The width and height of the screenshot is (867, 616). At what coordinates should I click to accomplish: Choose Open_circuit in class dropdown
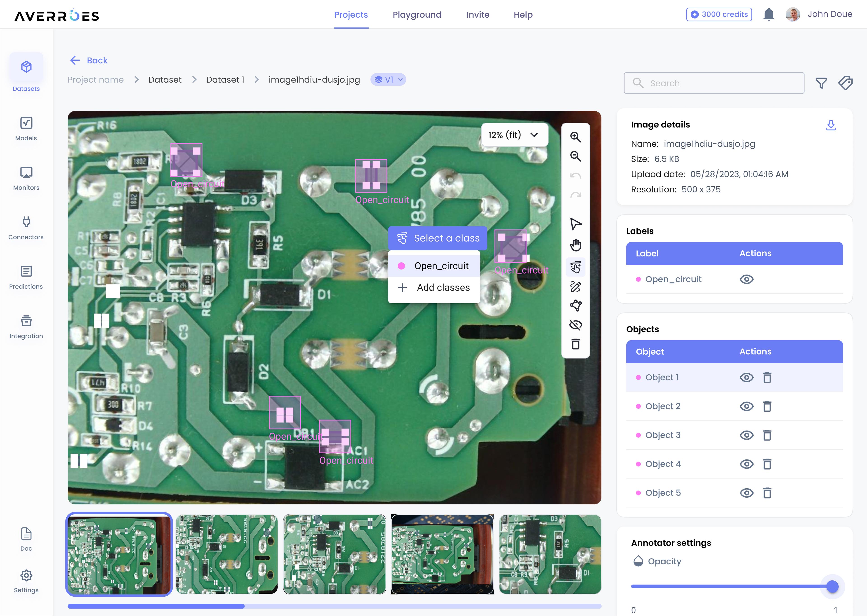tap(441, 266)
